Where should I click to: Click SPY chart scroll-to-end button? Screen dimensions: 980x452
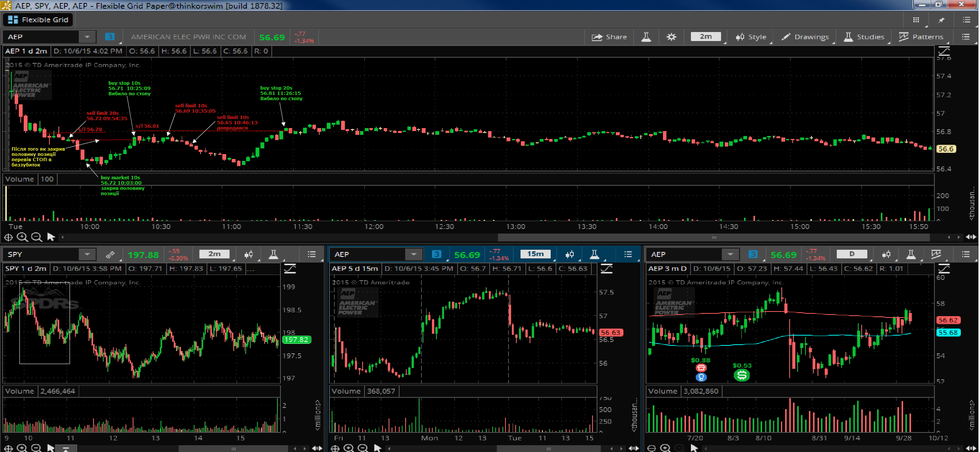[x=66, y=448]
